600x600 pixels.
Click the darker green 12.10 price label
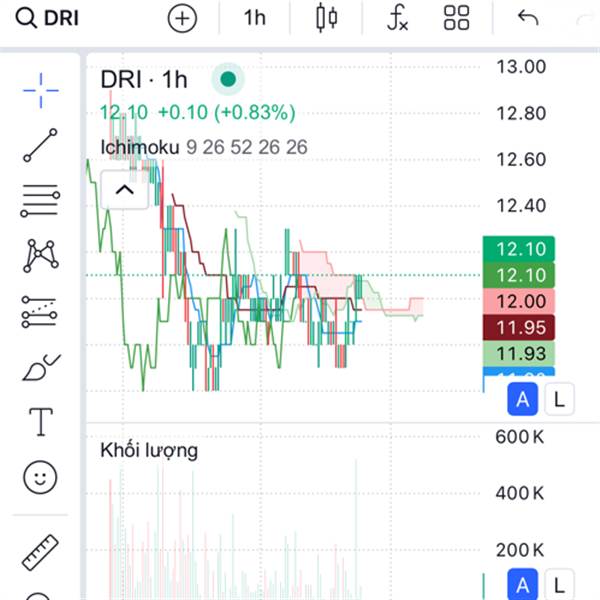click(x=519, y=275)
